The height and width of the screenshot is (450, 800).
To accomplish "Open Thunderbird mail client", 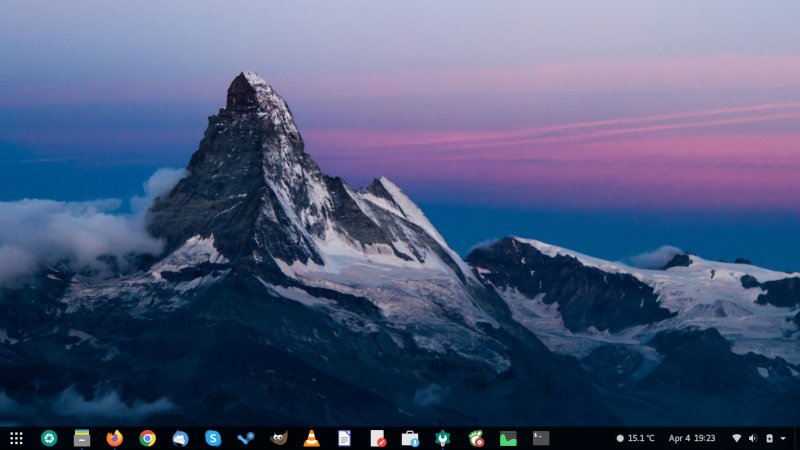I will point(180,438).
